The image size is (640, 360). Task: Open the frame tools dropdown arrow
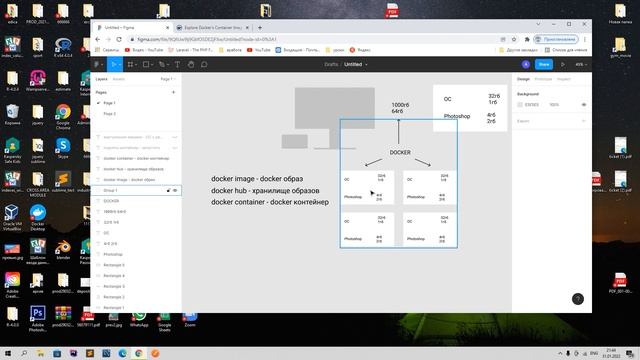click(x=136, y=65)
